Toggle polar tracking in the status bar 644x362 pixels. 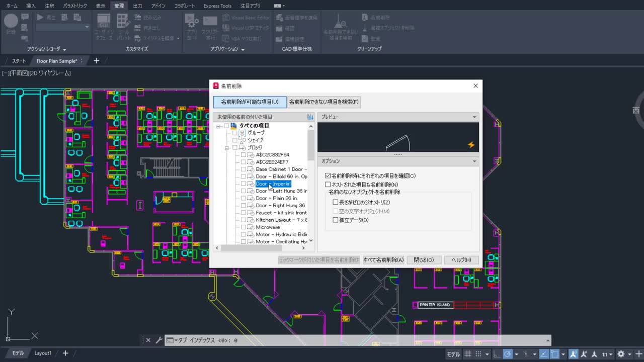click(508, 354)
